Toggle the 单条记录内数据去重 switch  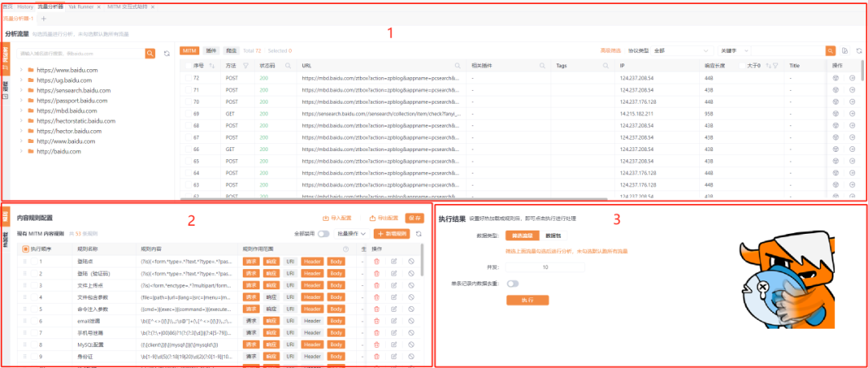point(513,284)
